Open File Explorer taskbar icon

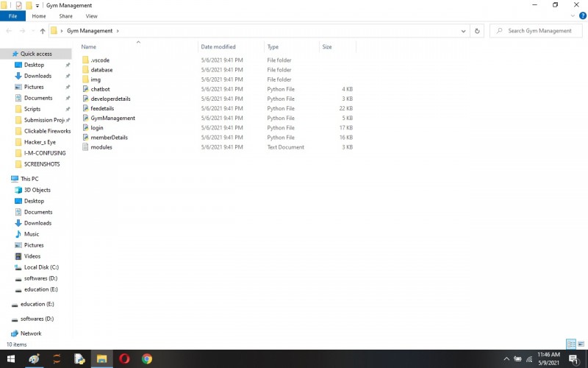coord(101,359)
